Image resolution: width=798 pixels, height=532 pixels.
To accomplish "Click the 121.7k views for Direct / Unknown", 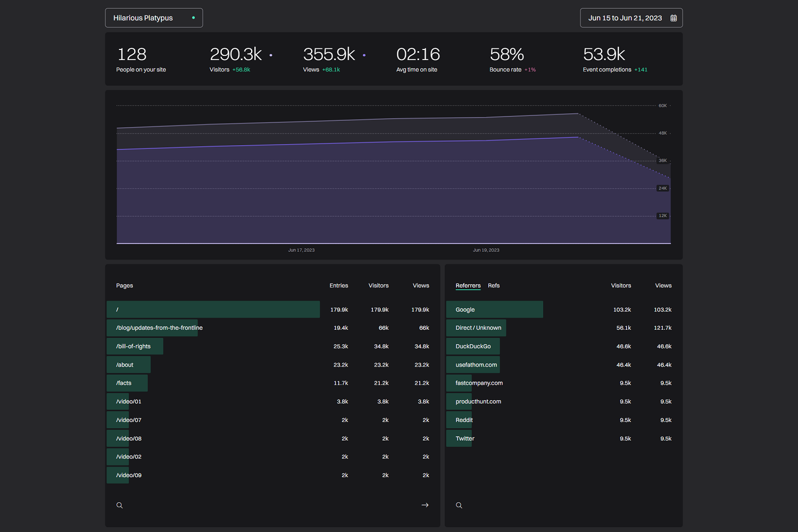I will tap(663, 328).
